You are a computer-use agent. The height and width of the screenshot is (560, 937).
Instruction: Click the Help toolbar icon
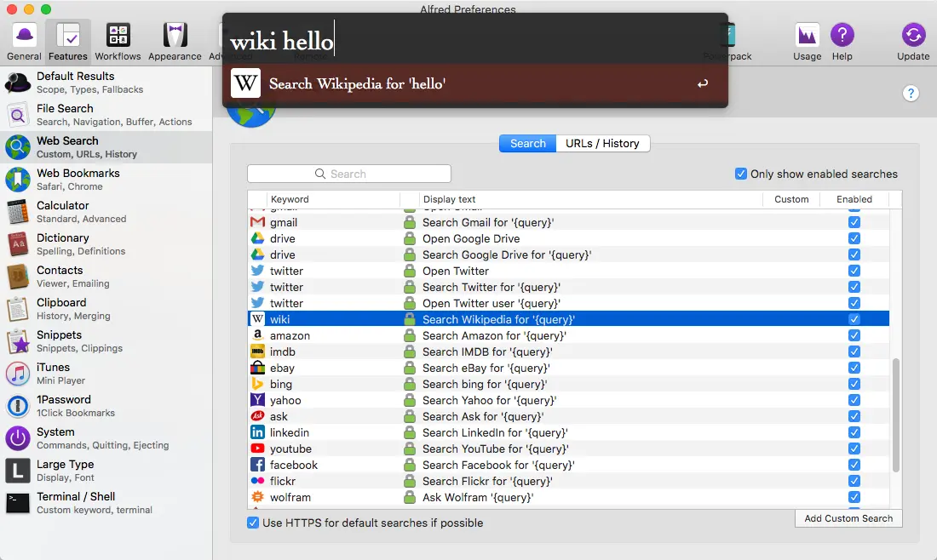click(842, 41)
